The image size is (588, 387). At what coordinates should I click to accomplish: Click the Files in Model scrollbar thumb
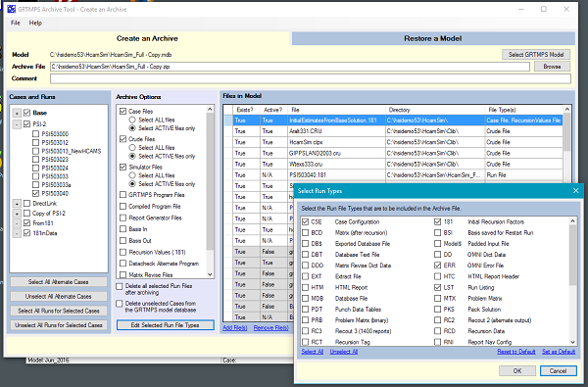point(567,132)
